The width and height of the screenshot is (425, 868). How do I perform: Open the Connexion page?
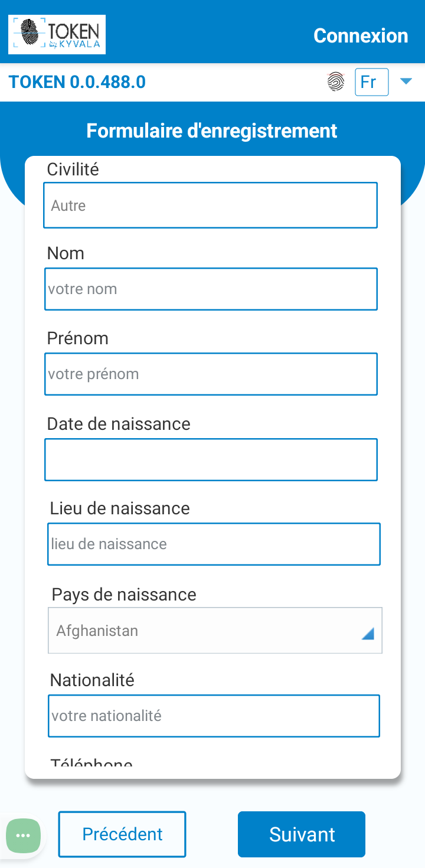point(361,35)
